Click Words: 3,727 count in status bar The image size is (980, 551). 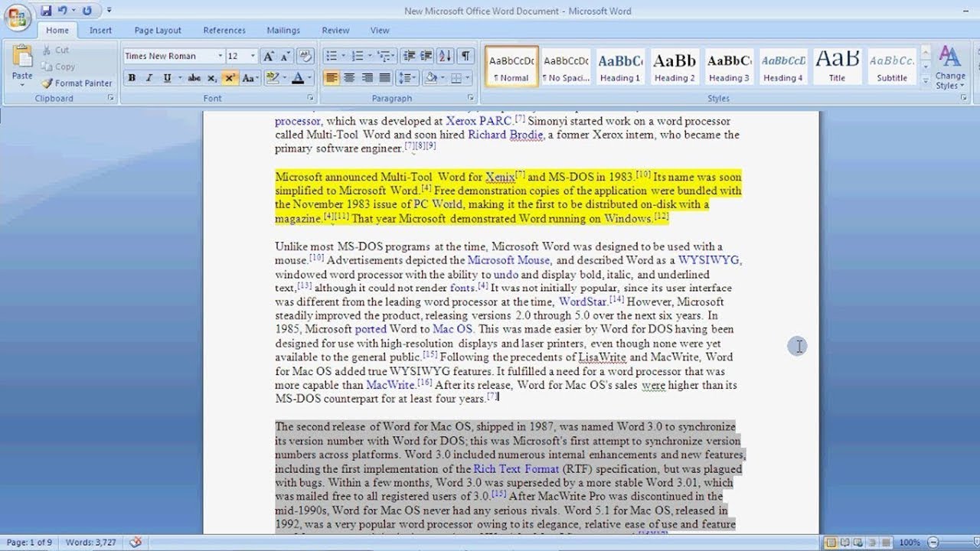click(x=90, y=542)
